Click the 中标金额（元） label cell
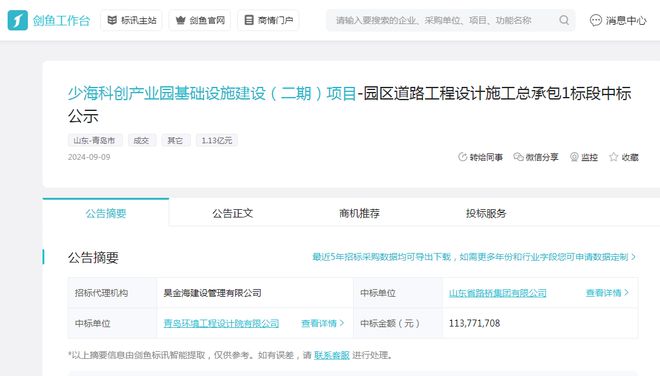This screenshot has height=376, width=660. click(398, 323)
